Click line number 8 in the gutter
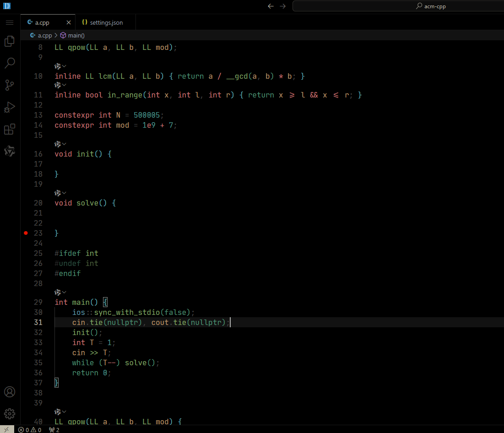The image size is (504, 433). pyautogui.click(x=40, y=48)
